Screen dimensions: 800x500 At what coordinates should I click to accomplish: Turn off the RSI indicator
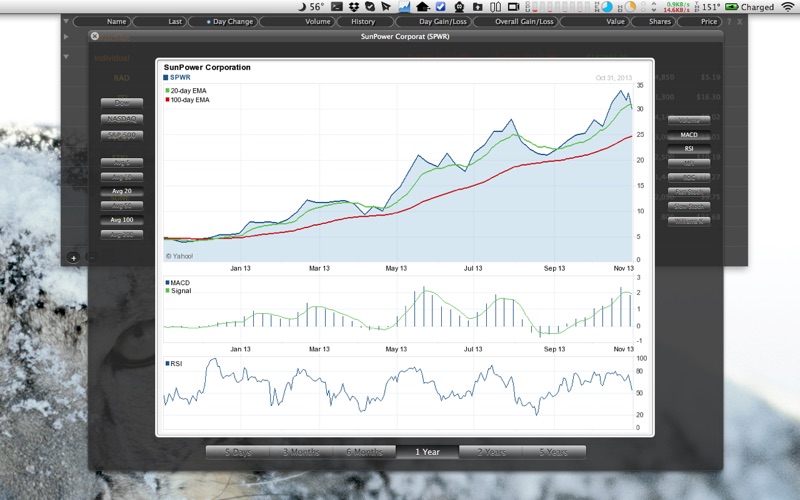point(689,148)
